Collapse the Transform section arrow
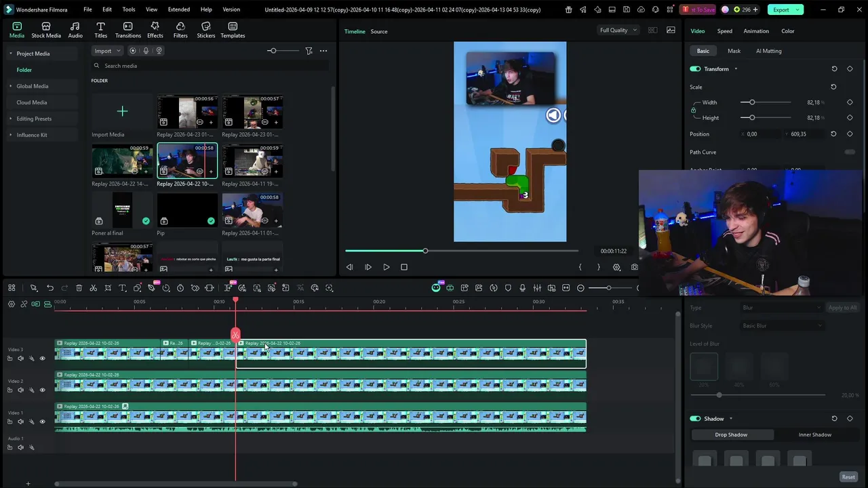 736,69
